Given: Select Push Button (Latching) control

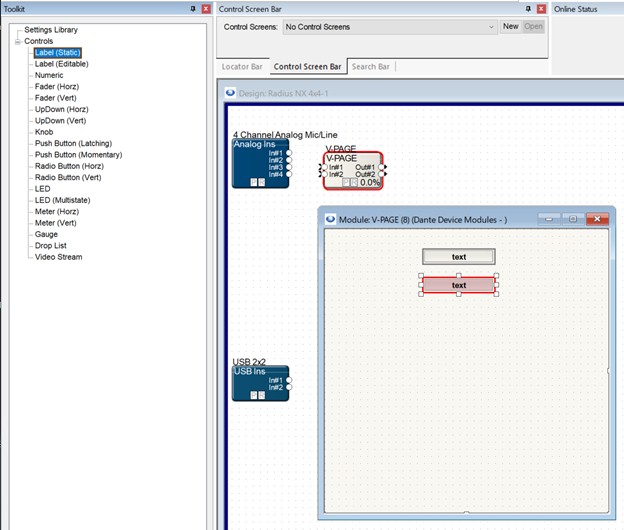Looking at the screenshot, I should pyautogui.click(x=74, y=143).
